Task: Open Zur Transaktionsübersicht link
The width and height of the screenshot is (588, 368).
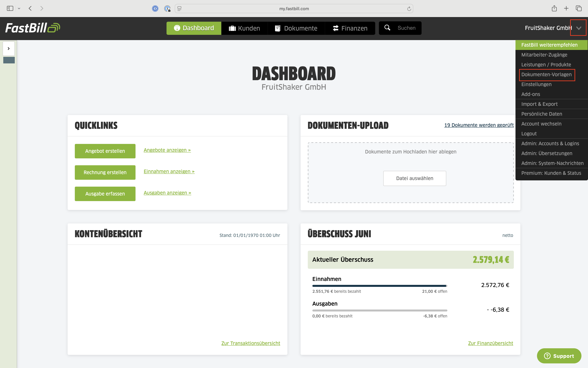Action: (251, 343)
